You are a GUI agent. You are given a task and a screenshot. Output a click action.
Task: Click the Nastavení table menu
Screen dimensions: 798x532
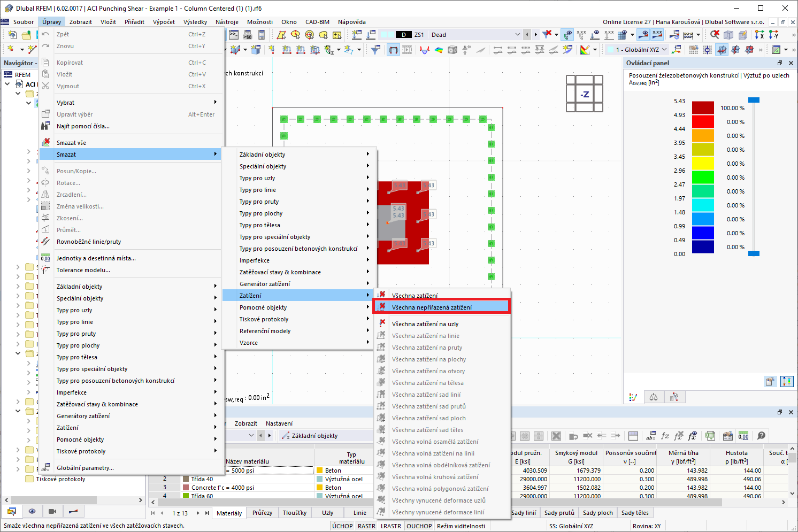point(279,423)
